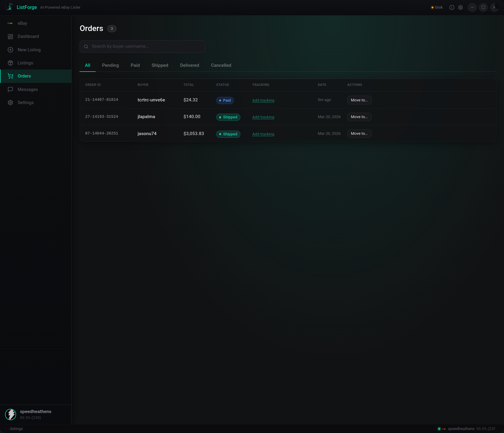Click the $140.00 total

(192, 117)
